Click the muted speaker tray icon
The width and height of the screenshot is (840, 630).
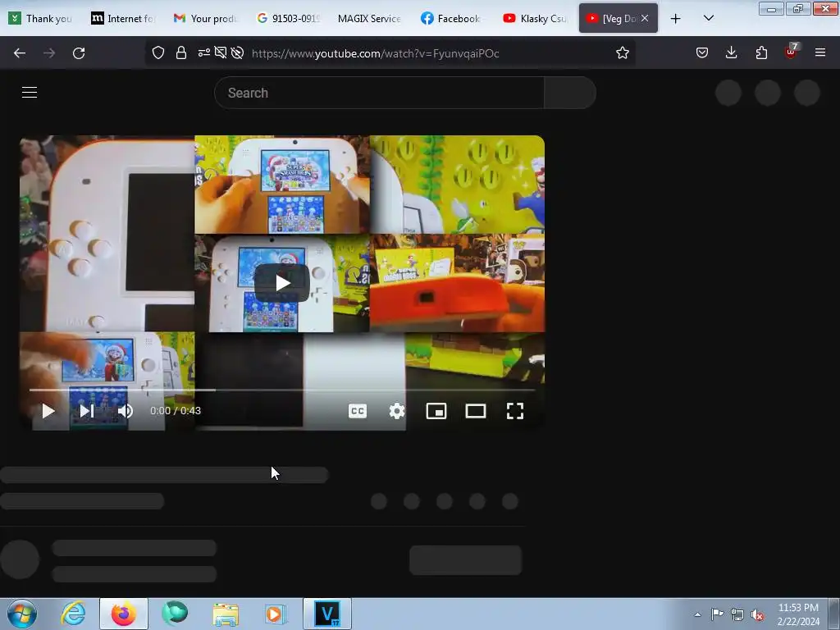[x=757, y=615]
